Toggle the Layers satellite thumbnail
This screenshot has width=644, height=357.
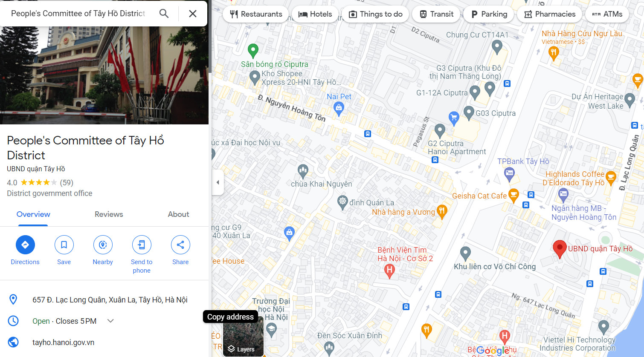(x=244, y=337)
